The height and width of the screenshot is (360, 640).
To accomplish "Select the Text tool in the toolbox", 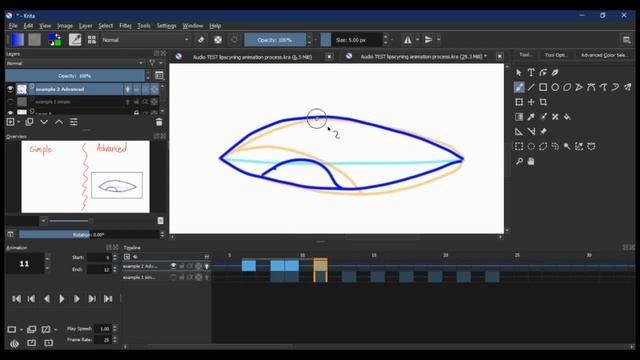I will tap(531, 73).
